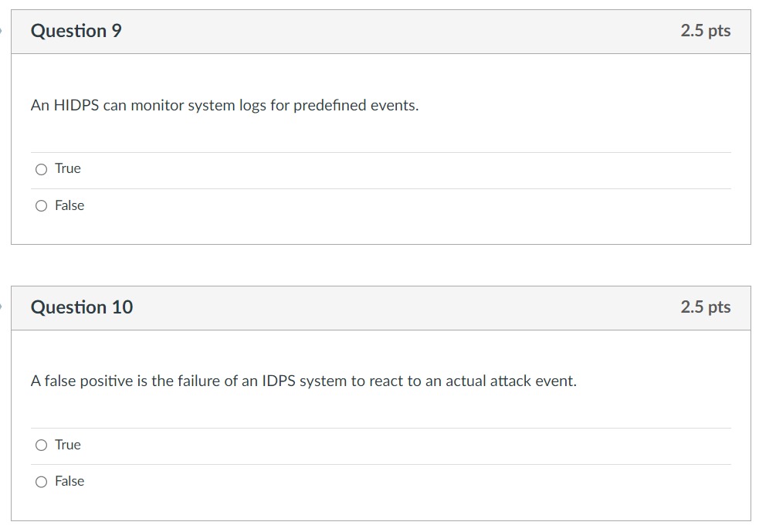Select False radio button for Question 9
759x532 pixels.
click(x=41, y=205)
